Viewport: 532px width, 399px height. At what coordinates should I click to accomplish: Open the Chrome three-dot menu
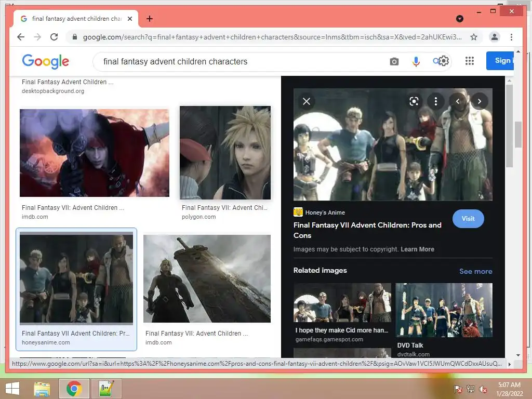pyautogui.click(x=511, y=37)
